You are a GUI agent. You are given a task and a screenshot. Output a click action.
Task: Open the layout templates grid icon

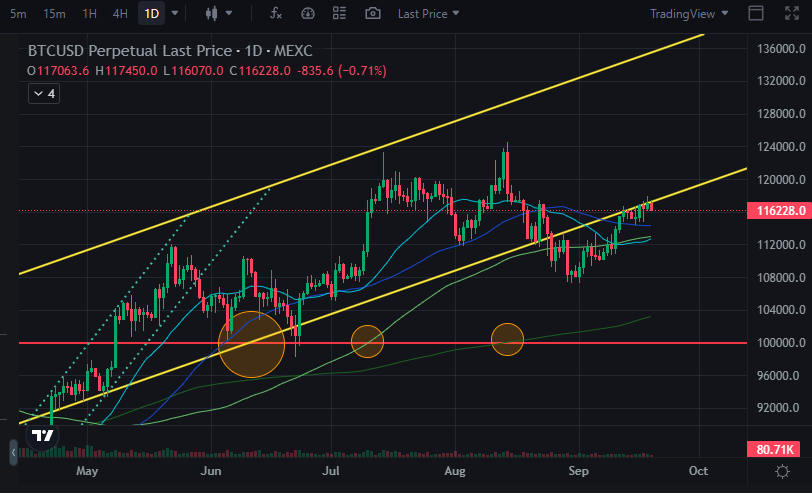pos(339,13)
